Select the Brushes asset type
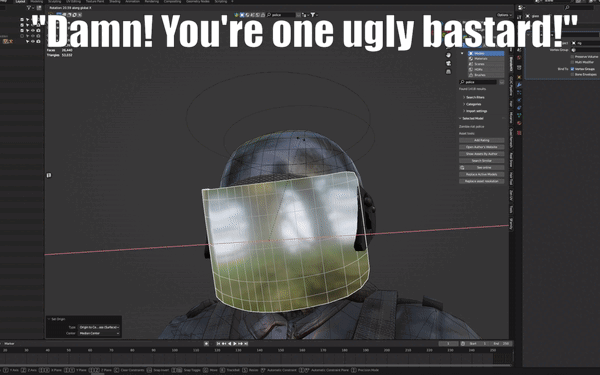Screen dimensions: 600x375 point(486,75)
